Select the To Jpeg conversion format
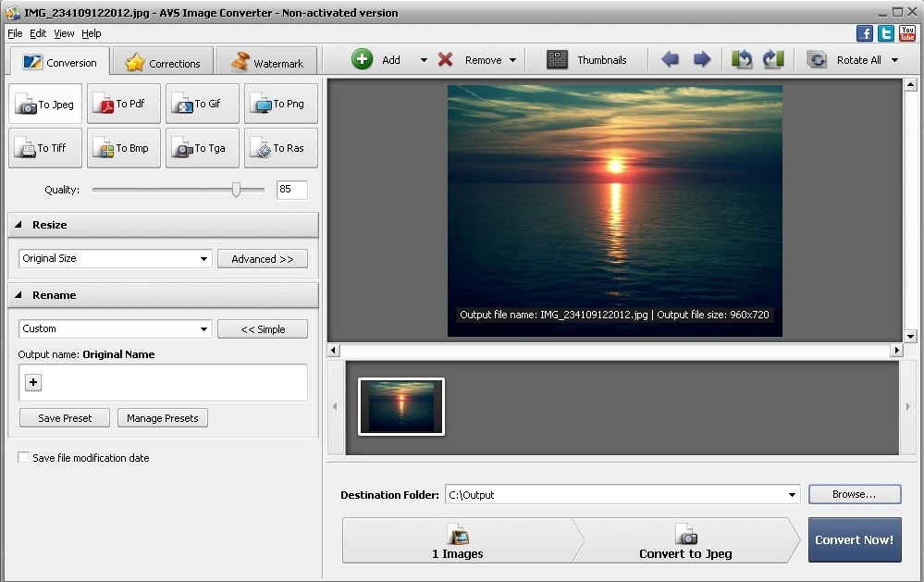 coord(43,103)
